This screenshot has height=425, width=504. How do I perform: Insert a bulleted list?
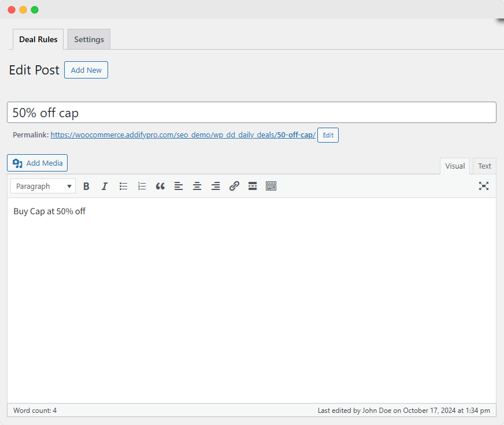pos(123,186)
